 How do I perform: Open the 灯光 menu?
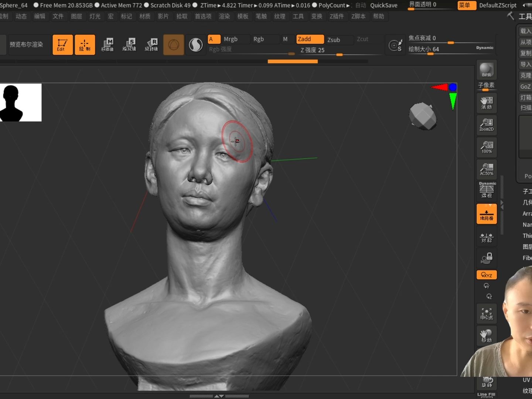(95, 16)
